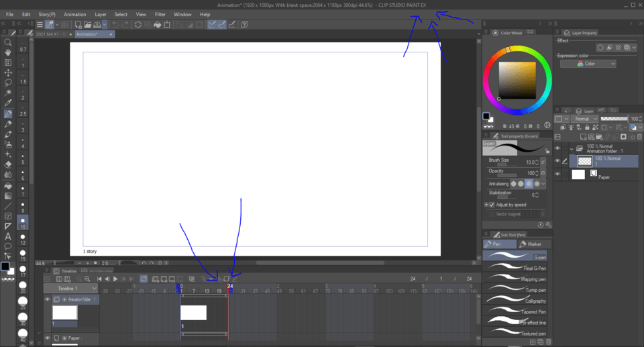This screenshot has height=347, width=644.
Task: Open the Expression color dropdown
Action: point(588,64)
